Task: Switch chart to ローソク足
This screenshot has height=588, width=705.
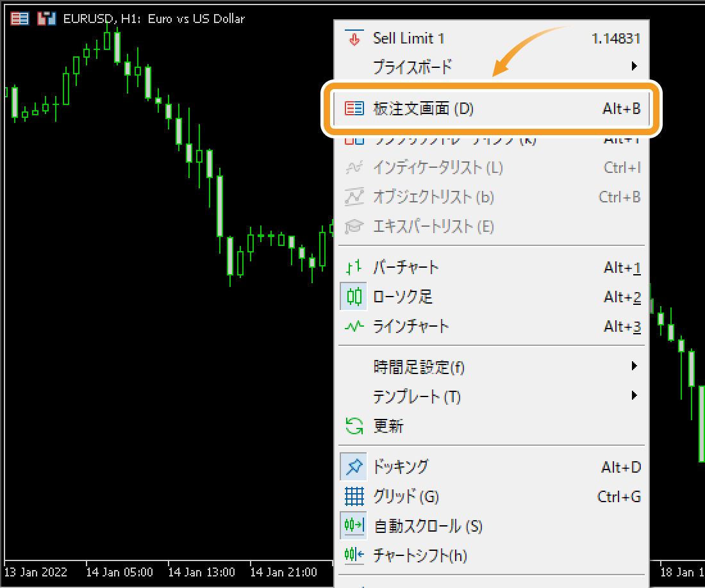Action: (492, 297)
